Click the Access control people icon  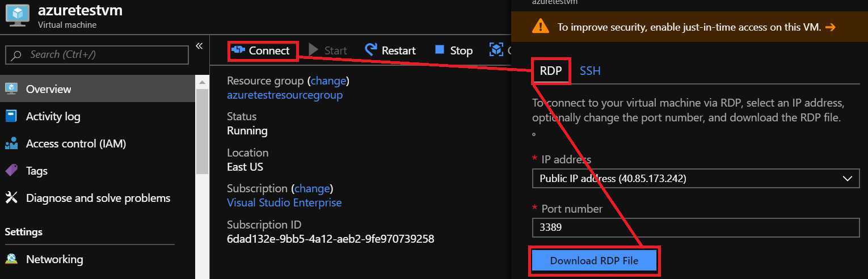click(x=11, y=143)
